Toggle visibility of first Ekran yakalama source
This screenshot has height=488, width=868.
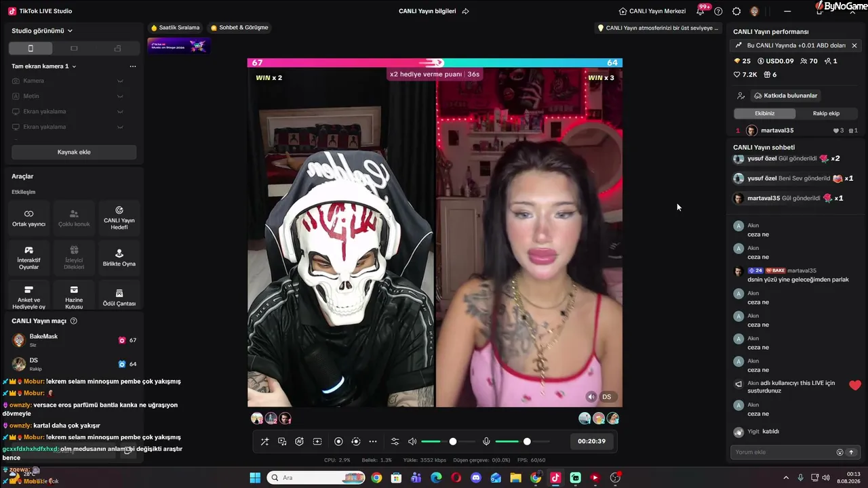(x=120, y=112)
